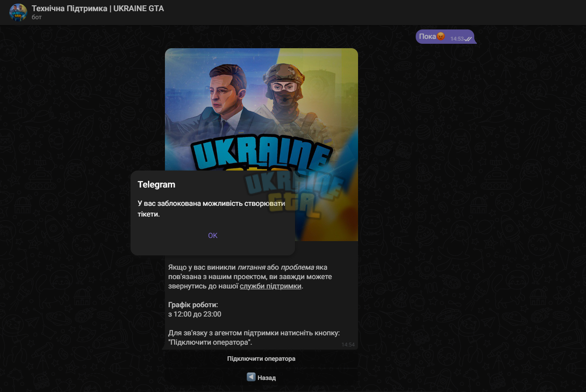
Task: Click the working hours 'з 12:00 до 23:00'
Action: [195, 314]
